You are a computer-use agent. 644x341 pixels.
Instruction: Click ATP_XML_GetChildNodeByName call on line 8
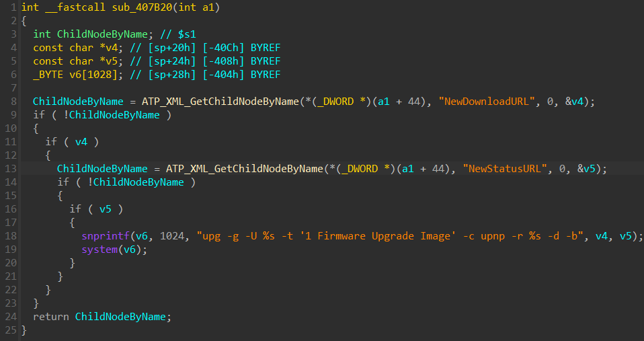220,102
